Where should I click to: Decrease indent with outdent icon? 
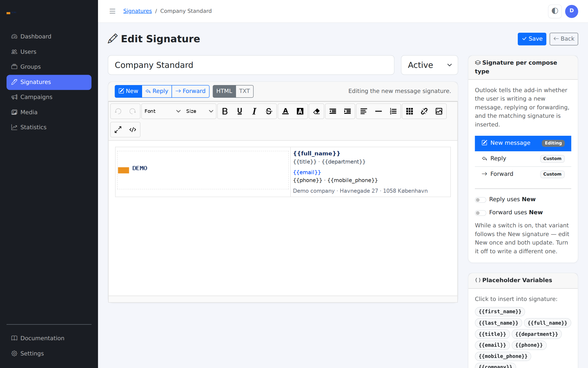click(333, 111)
